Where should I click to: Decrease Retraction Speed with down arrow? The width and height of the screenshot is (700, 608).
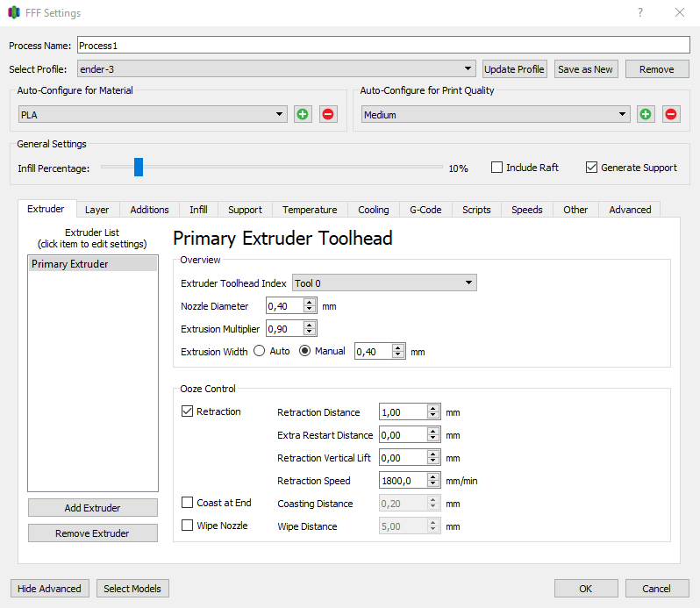pyautogui.click(x=433, y=484)
